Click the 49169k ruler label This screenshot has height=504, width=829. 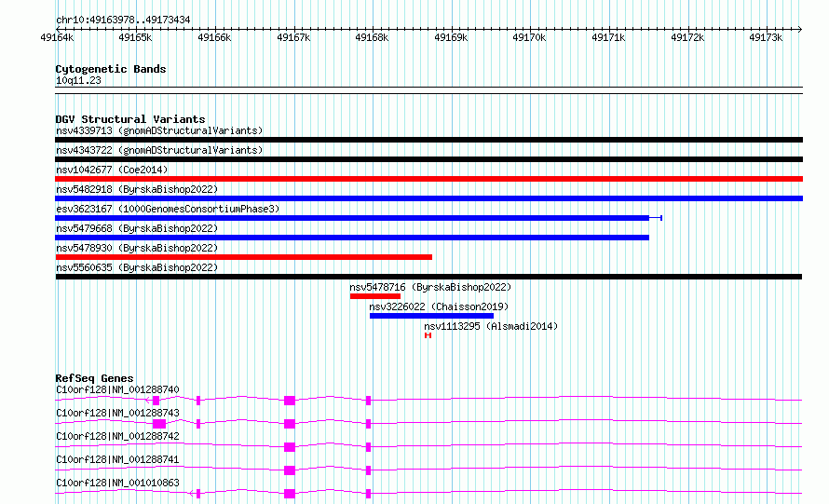[x=451, y=37]
